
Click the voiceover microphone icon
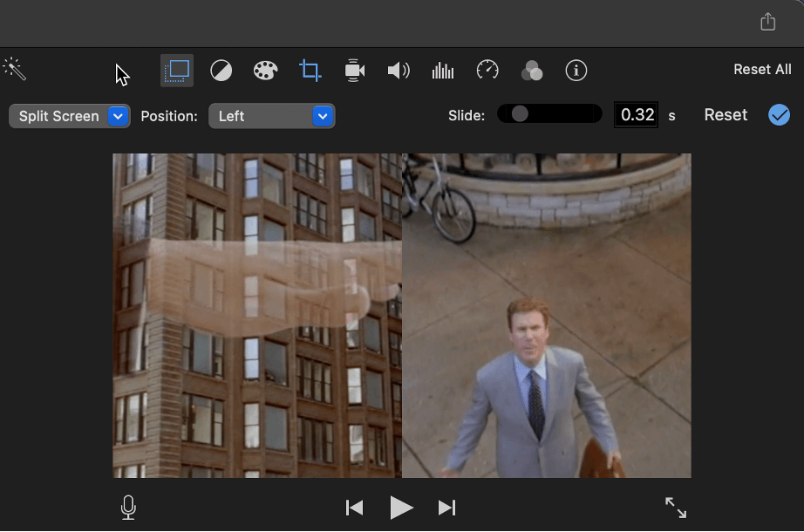pos(128,508)
